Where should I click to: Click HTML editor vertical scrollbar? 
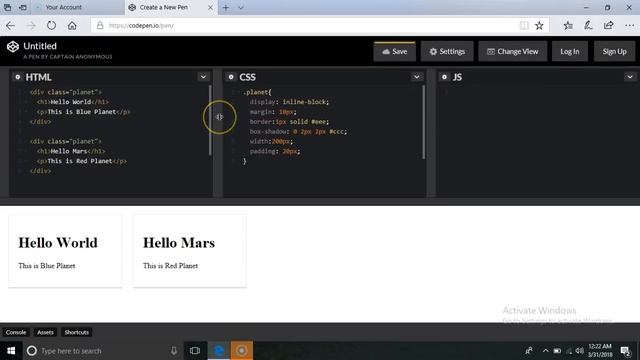pyautogui.click(x=210, y=120)
